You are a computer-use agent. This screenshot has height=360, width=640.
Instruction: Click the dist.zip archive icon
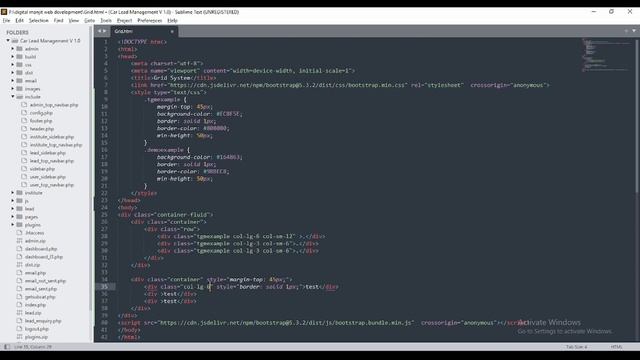[x=19, y=264]
